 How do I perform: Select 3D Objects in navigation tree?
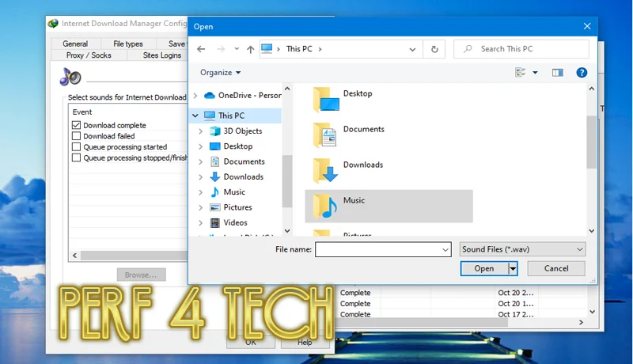point(242,131)
